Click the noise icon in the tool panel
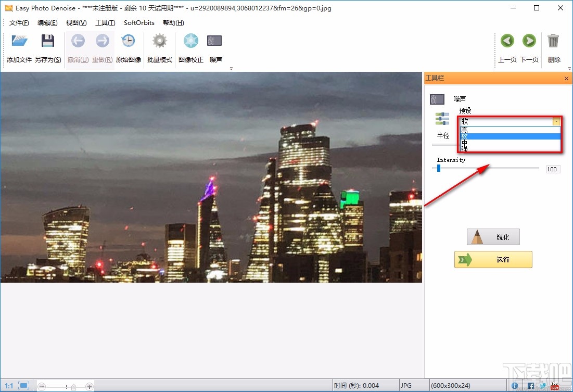The width and height of the screenshot is (573, 392). (x=437, y=99)
